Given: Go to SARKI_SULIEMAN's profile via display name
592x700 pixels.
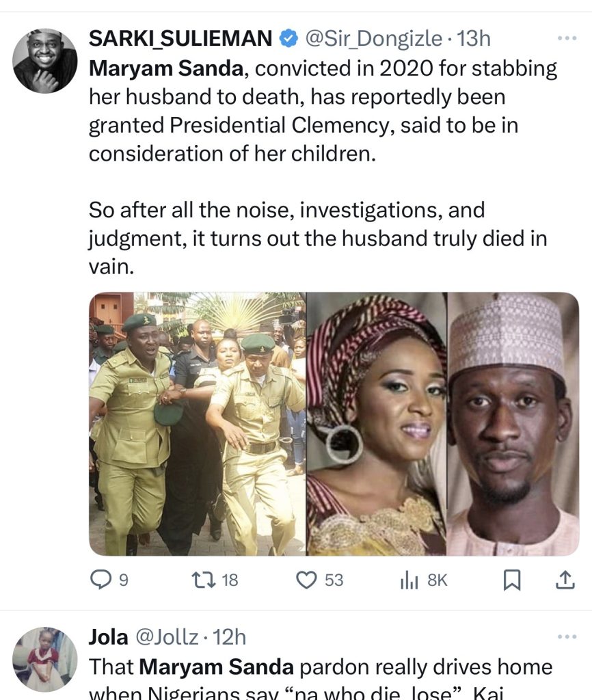Looking at the screenshot, I should pos(180,40).
